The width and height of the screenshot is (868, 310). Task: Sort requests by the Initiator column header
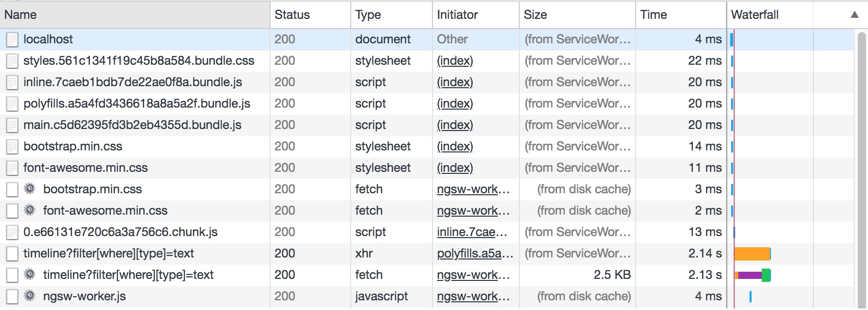[x=476, y=15]
